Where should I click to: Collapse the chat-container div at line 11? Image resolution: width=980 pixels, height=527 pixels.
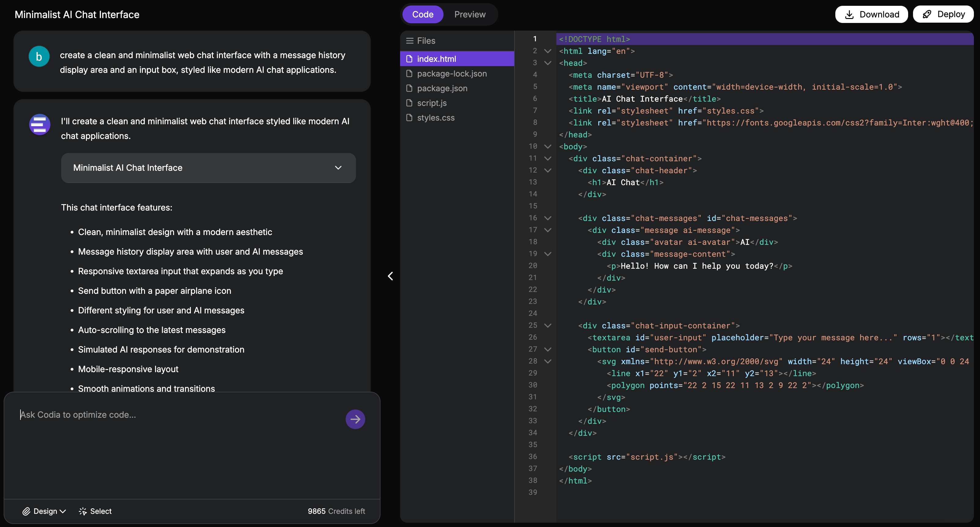point(548,159)
